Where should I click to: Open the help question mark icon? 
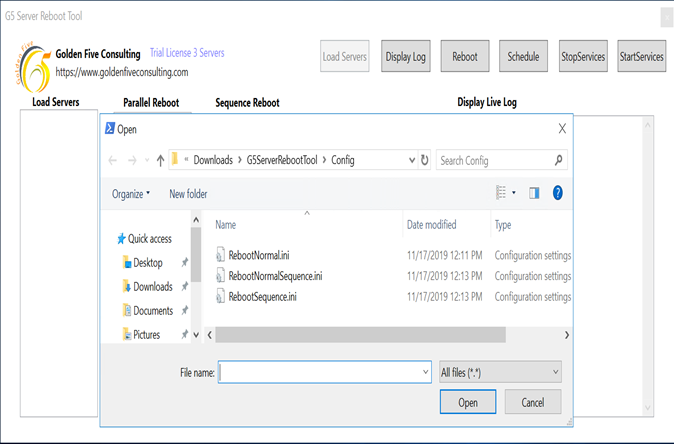(558, 193)
